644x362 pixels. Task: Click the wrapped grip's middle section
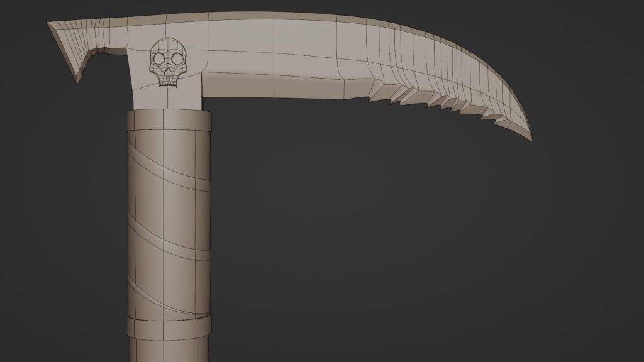pyautogui.click(x=169, y=220)
